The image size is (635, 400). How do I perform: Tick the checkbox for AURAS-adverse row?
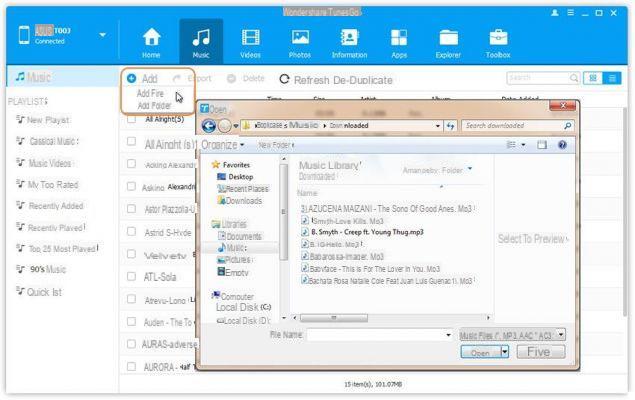pyautogui.click(x=131, y=344)
